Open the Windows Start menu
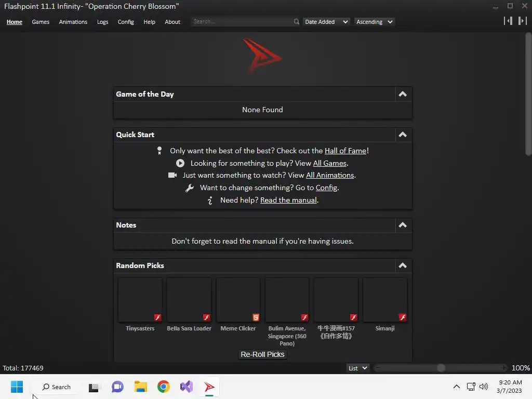Viewport: 532px width, 399px height. pyautogui.click(x=17, y=387)
